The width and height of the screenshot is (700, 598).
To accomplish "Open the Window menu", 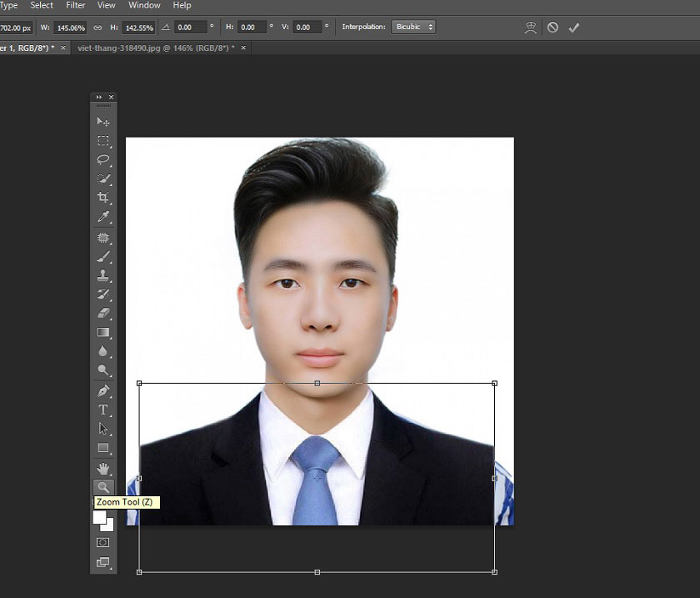I will tap(144, 5).
